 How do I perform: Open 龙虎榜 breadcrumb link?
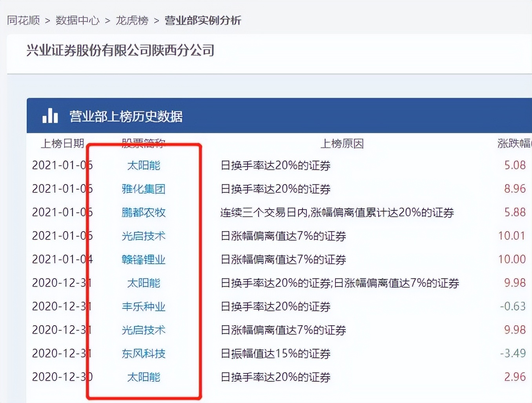click(132, 20)
